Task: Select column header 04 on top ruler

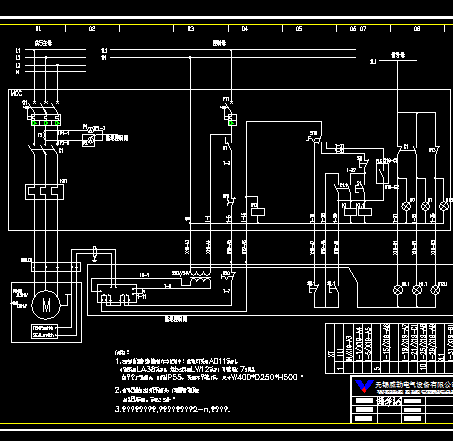Action: tap(245, 29)
